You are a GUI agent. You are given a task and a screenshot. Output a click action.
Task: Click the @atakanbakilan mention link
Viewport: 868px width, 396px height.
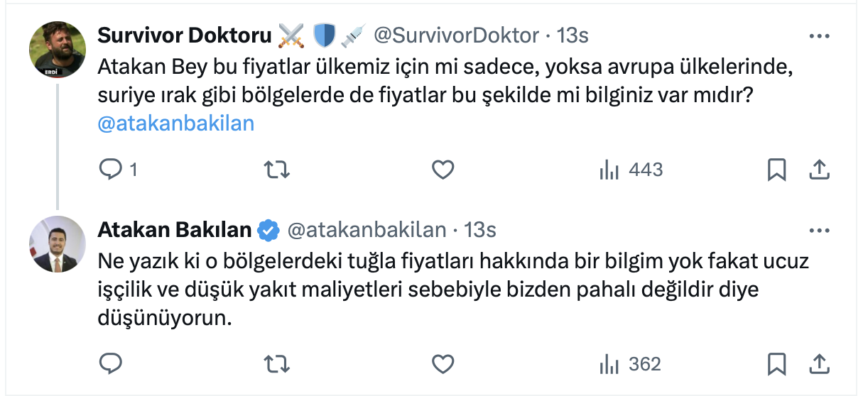click(x=175, y=123)
